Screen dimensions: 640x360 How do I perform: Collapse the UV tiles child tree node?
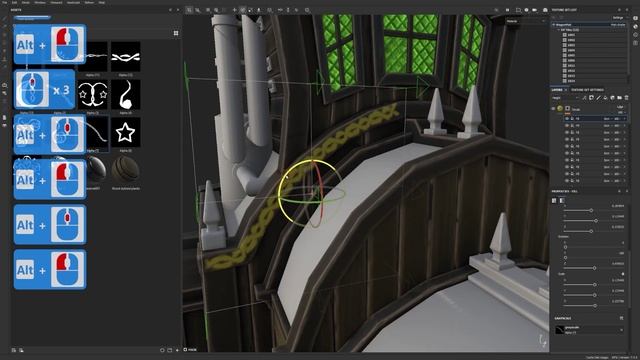coord(558,30)
